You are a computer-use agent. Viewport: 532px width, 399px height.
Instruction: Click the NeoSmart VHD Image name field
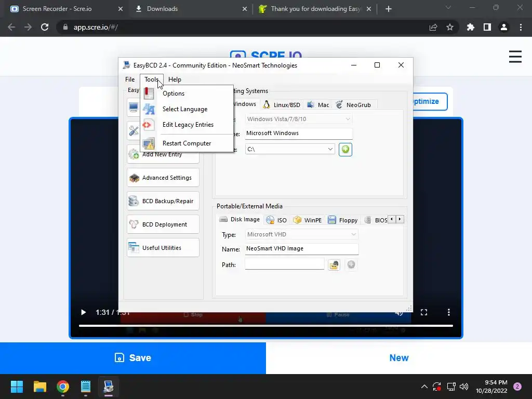click(302, 249)
